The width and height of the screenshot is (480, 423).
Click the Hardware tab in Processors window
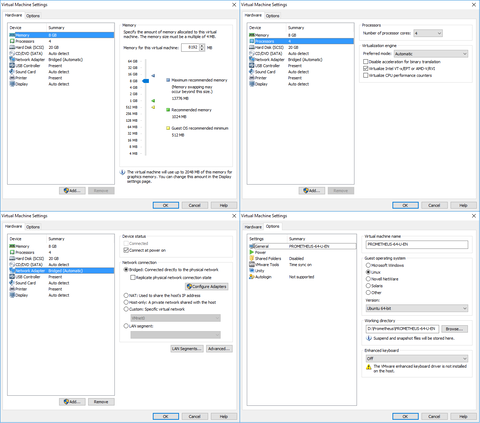[253, 15]
